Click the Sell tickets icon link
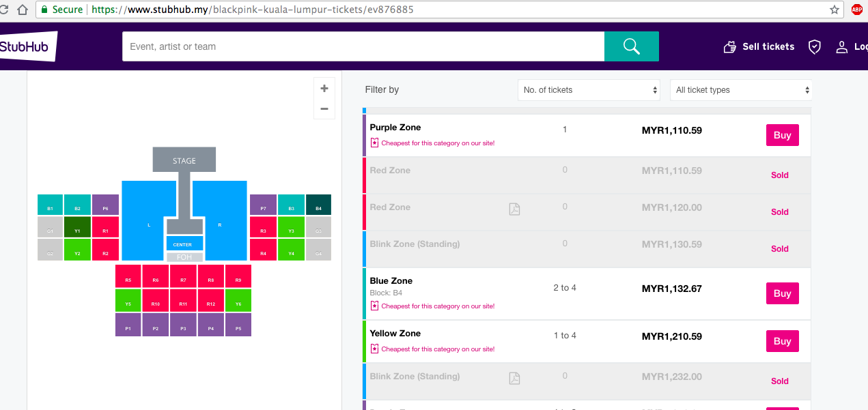 click(730, 47)
